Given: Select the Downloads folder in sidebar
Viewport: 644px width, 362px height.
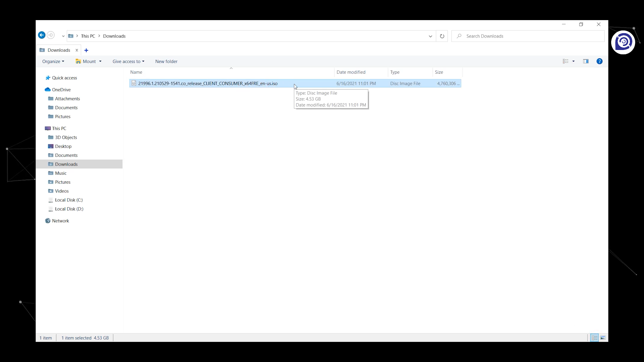Looking at the screenshot, I should [66, 164].
